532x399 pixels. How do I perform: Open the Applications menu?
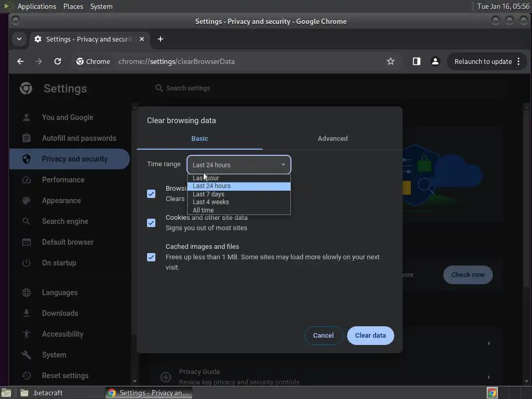click(37, 6)
